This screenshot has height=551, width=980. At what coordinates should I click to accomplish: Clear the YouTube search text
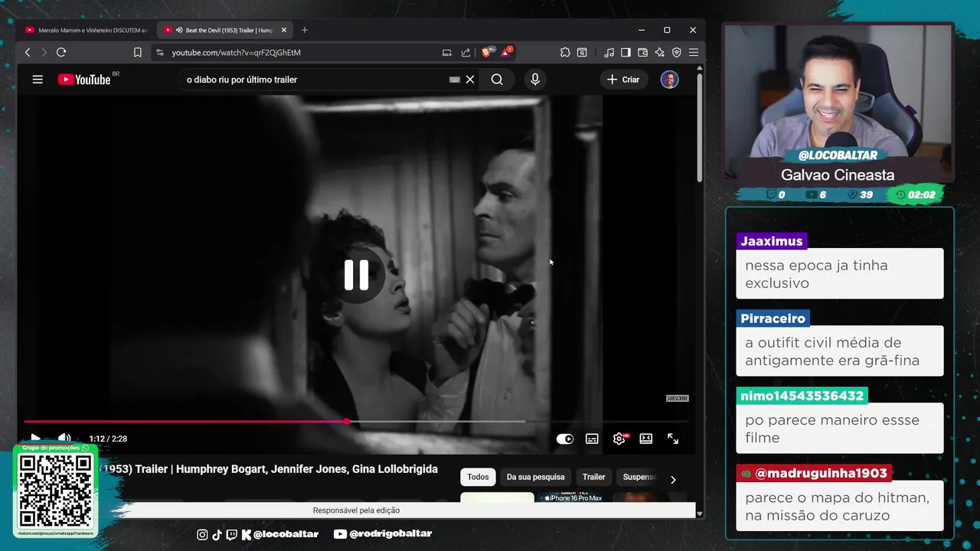pyautogui.click(x=470, y=80)
